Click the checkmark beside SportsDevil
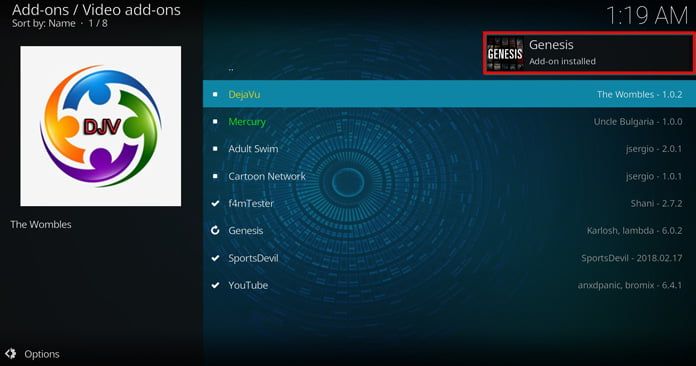This screenshot has width=696, height=366. coord(215,258)
